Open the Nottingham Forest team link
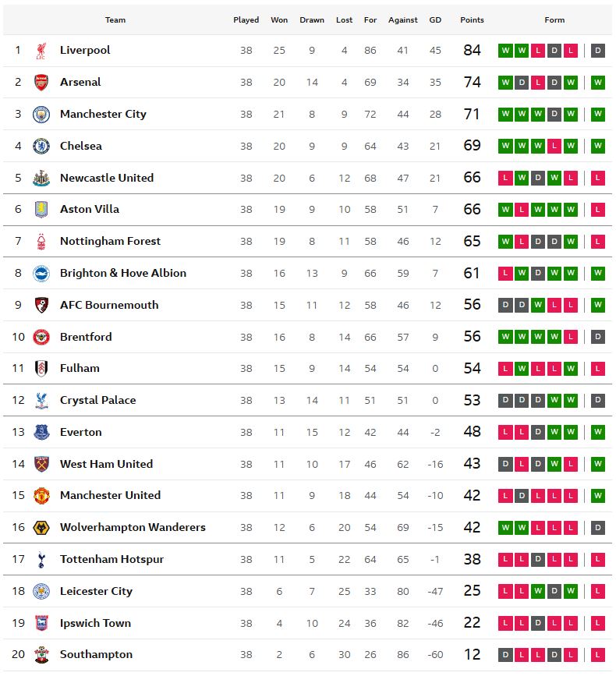 coord(110,241)
